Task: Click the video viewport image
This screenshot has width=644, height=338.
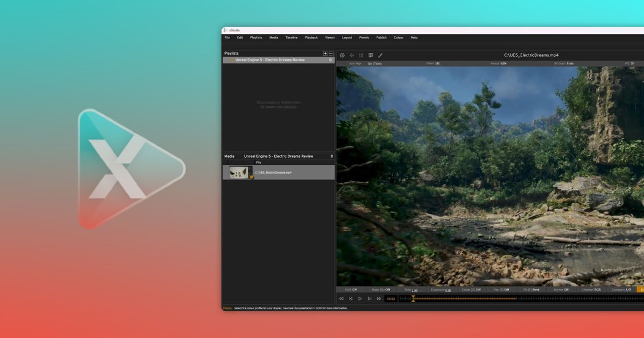Action: (490, 176)
